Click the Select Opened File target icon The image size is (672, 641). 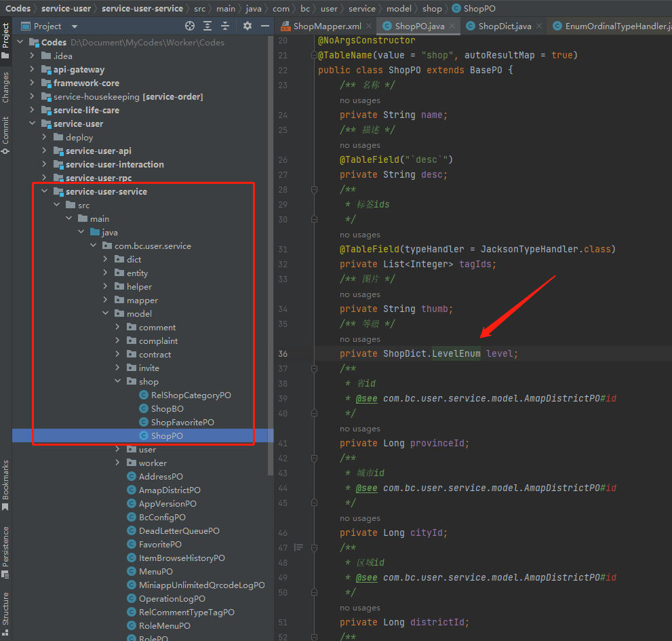(190, 26)
